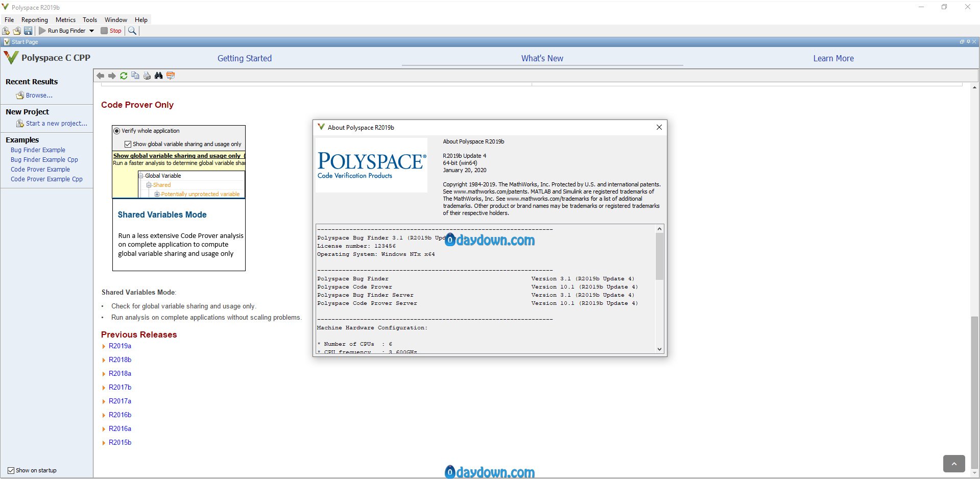This screenshot has height=479, width=980.
Task: Close the About Polyspace R2019b dialog
Action: click(x=659, y=127)
